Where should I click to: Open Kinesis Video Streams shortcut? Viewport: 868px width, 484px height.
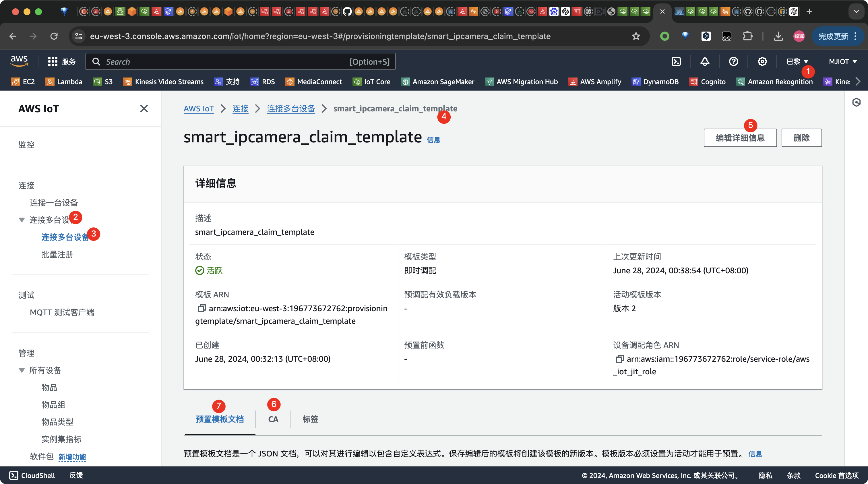[x=163, y=82]
